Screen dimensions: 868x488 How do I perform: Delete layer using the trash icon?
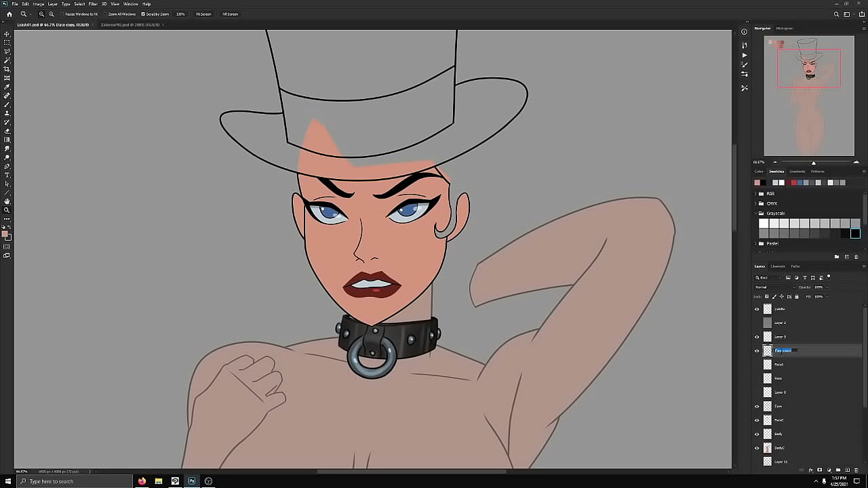point(856,470)
